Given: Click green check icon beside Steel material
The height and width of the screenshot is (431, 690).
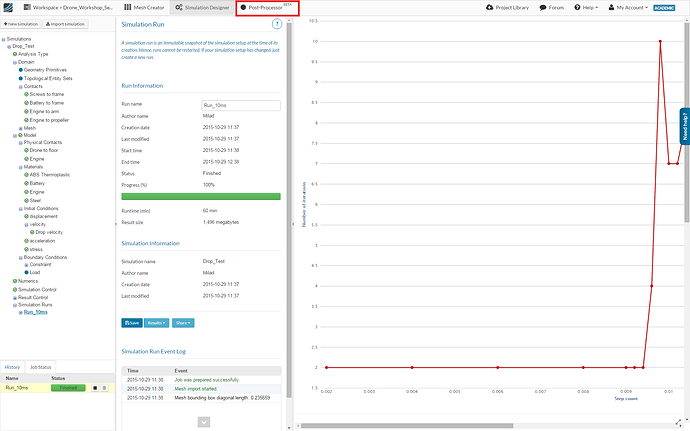Looking at the screenshot, I should point(26,200).
